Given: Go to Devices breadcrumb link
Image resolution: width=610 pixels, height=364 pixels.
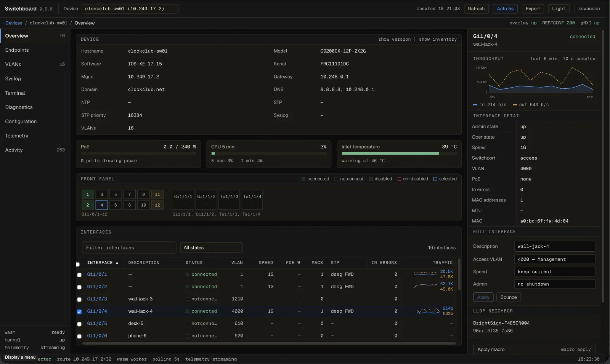Looking at the screenshot, I should coord(14,23).
